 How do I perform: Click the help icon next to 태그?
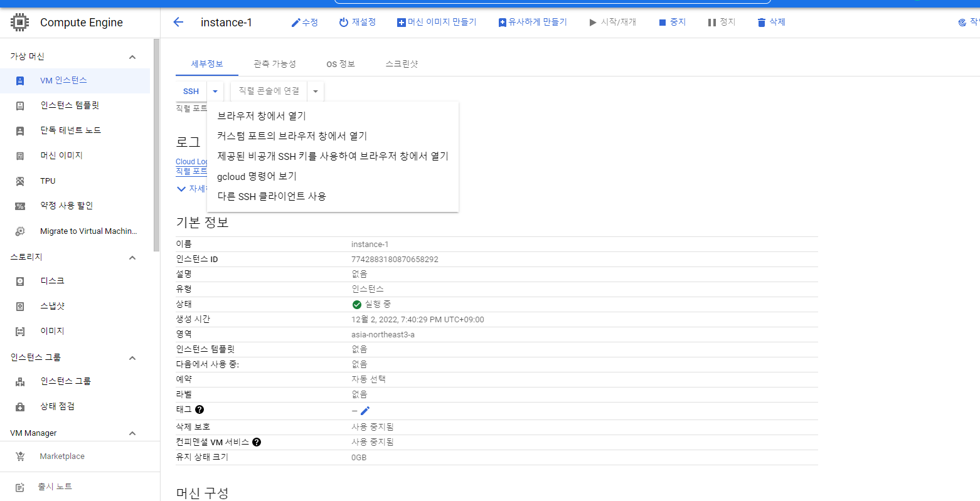200,409
